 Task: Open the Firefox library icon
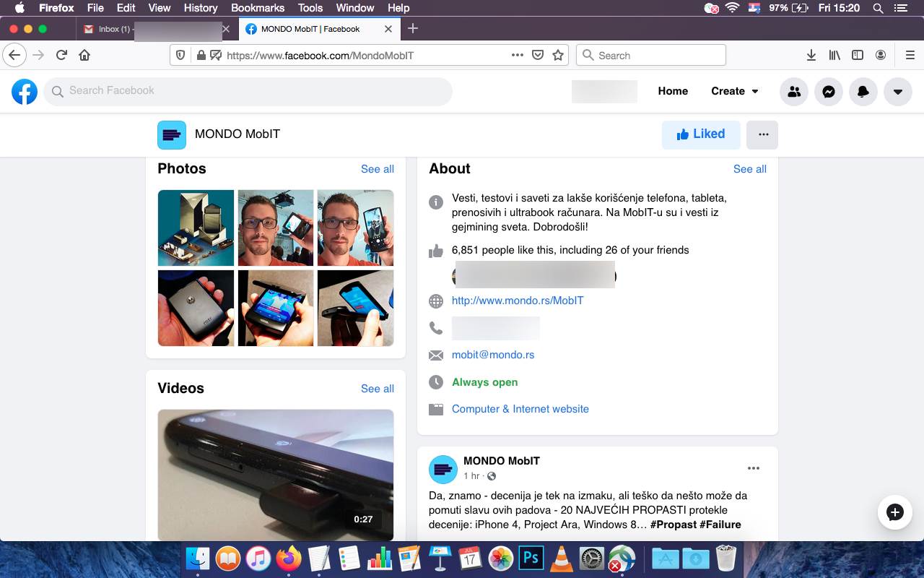(834, 55)
